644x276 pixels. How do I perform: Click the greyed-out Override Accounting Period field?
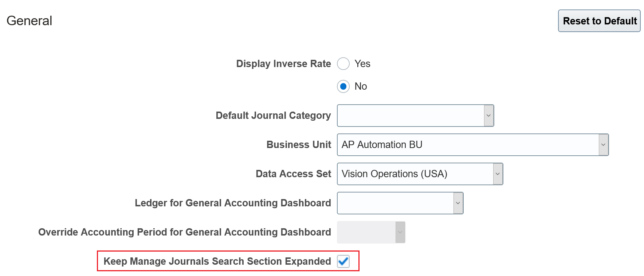pyautogui.click(x=366, y=232)
